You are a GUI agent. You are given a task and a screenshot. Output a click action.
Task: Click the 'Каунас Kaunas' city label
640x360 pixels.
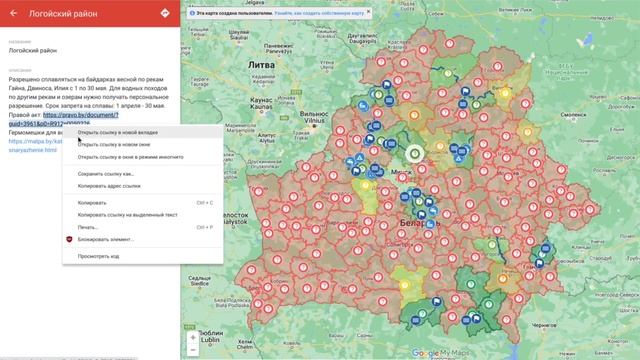click(261, 103)
